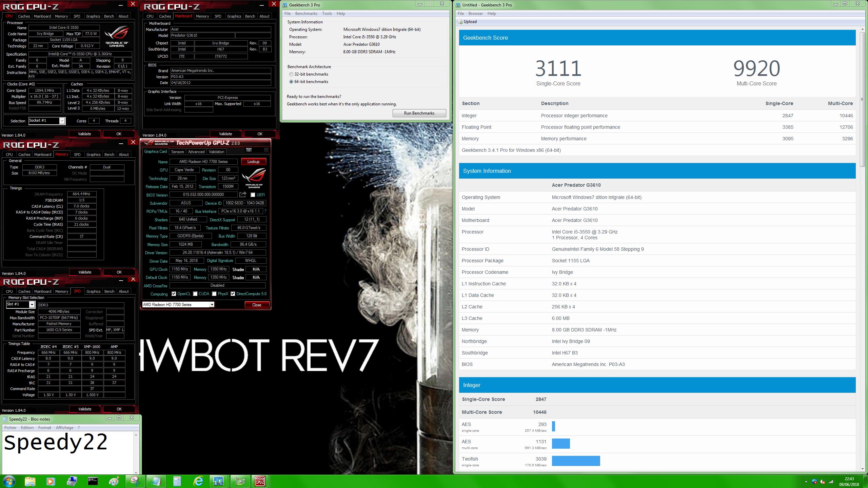Open the Benchmarks menu in Geekbench
Viewport: 868px width, 488px height.
point(306,14)
